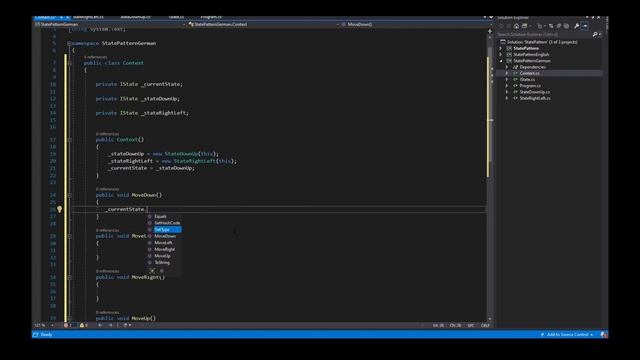
Task: Toggle preview selected items button in Solution Explorer
Action: [585, 26]
